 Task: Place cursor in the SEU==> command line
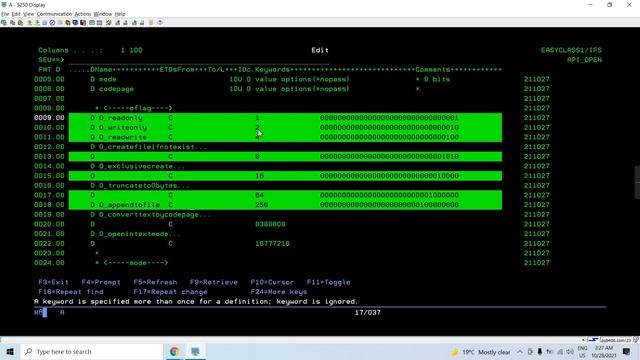pos(198,60)
